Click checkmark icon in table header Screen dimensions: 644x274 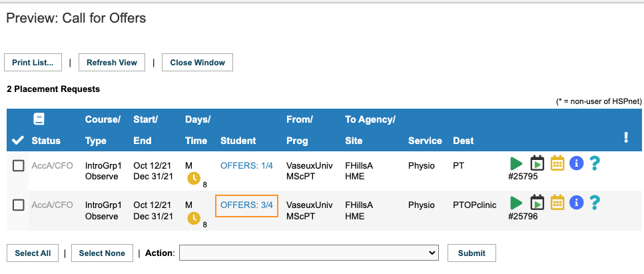(x=18, y=140)
